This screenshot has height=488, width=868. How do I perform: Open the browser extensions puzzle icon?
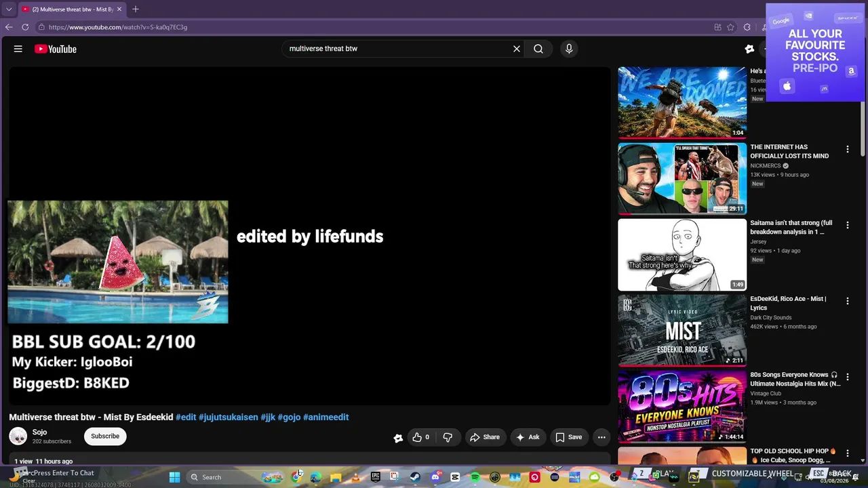pyautogui.click(x=747, y=27)
